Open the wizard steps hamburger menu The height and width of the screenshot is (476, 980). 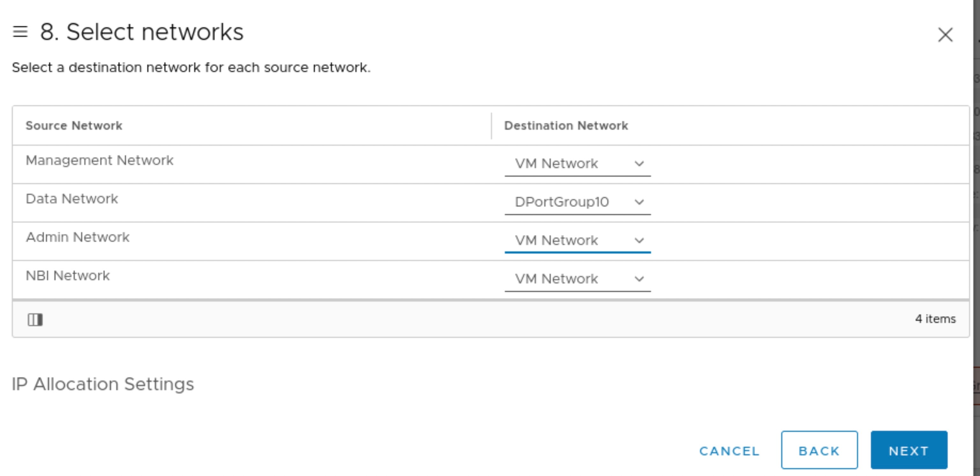(20, 32)
